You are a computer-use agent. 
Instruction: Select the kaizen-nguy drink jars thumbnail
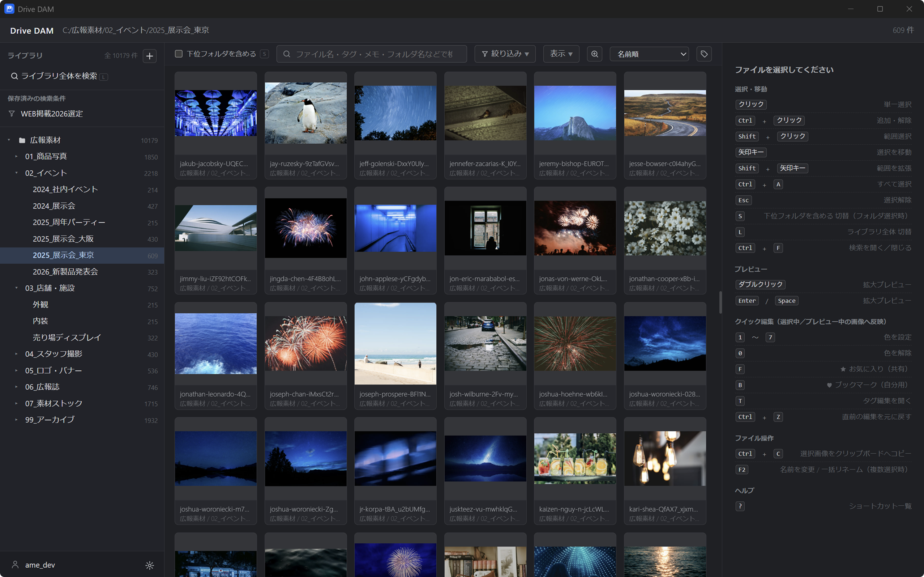click(x=575, y=459)
